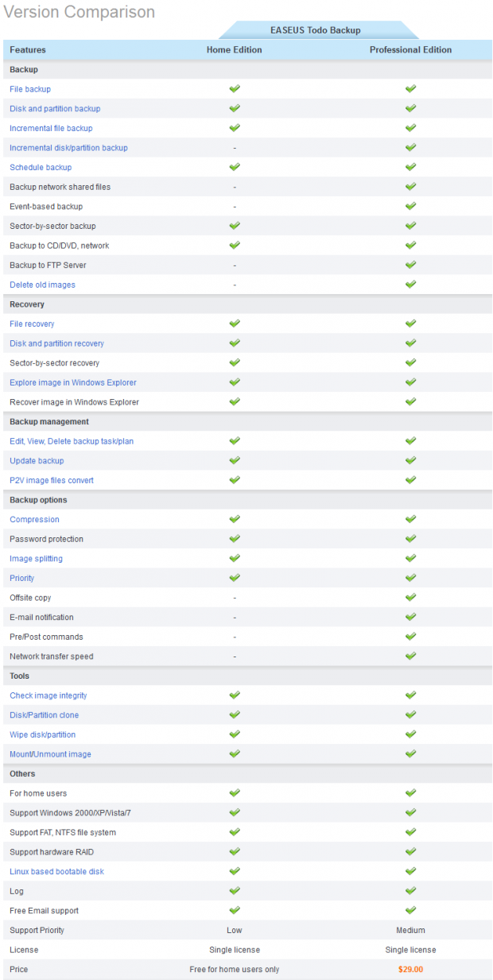Select the Professional Edition column header

coord(410,50)
